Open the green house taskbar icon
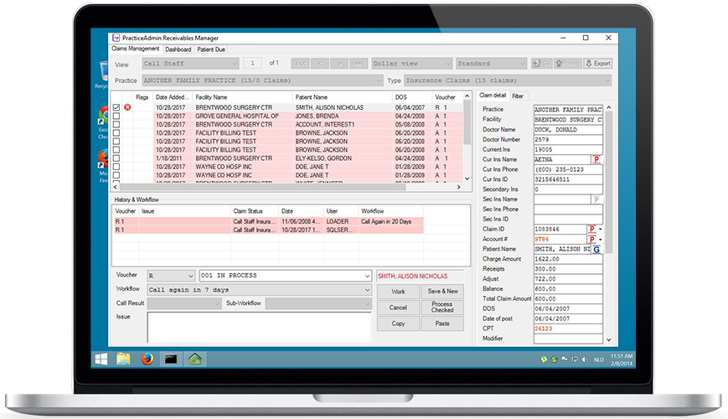728x419 pixels. (195, 359)
